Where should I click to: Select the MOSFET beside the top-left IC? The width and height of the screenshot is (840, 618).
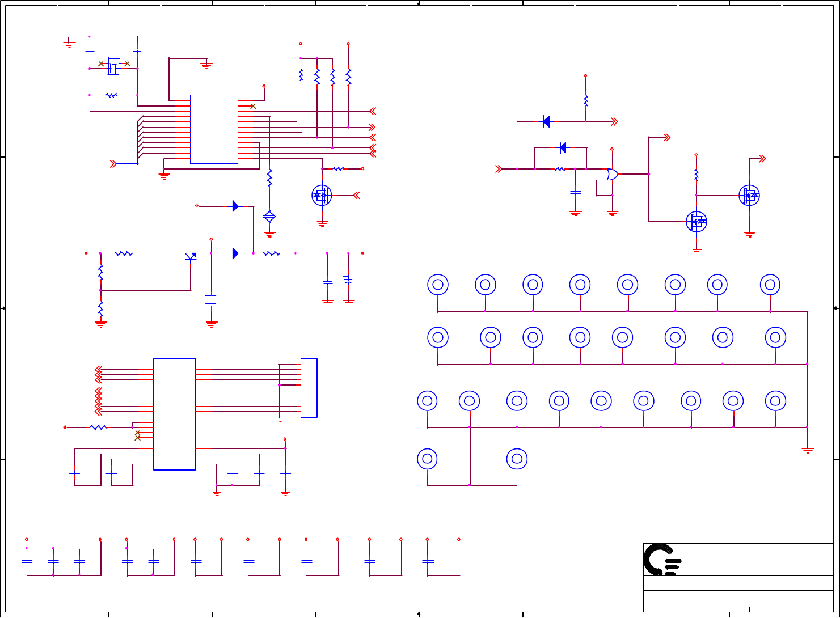pyautogui.click(x=322, y=195)
